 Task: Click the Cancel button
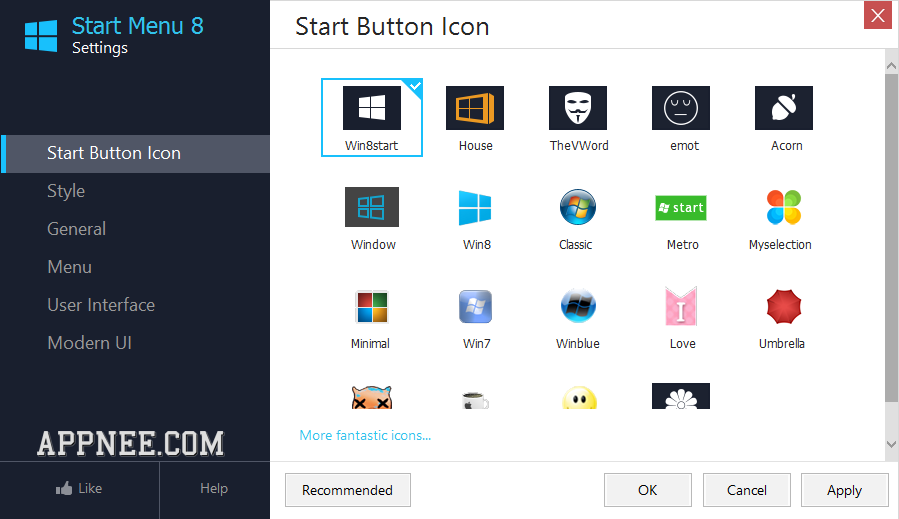coord(746,490)
